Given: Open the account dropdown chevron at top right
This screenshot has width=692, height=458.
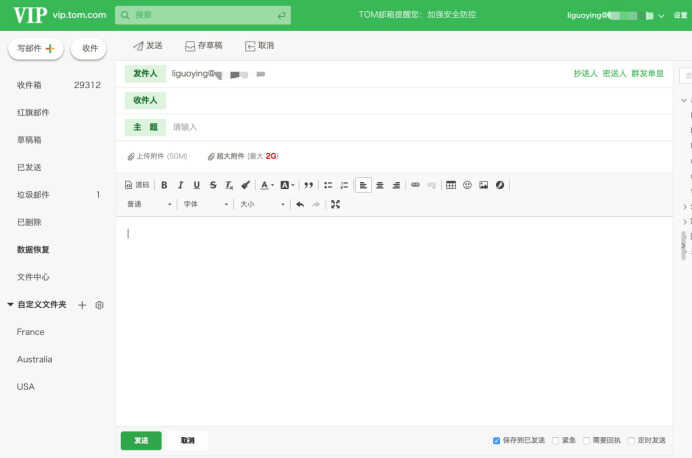Looking at the screenshot, I should coord(661,16).
